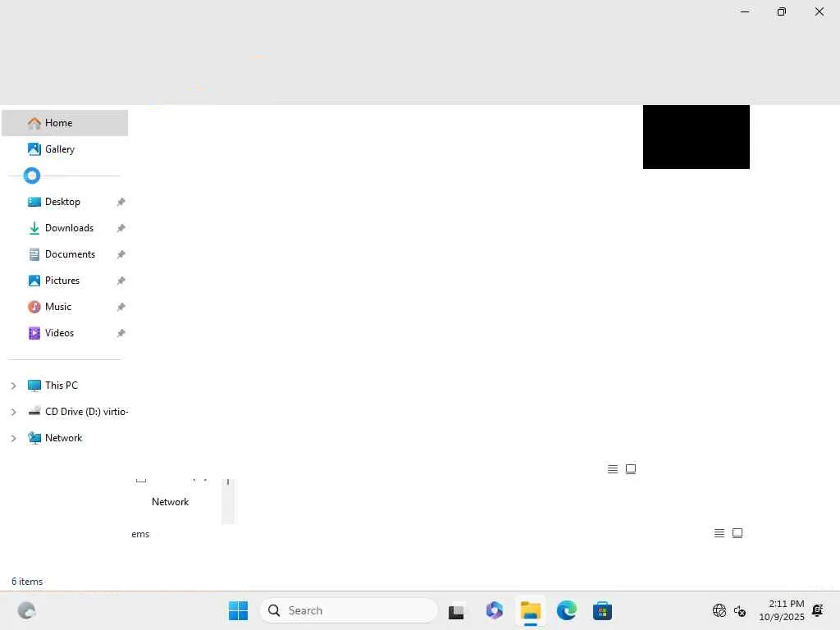Expand the This PC tree node
This screenshot has height=630, width=840.
(x=13, y=386)
